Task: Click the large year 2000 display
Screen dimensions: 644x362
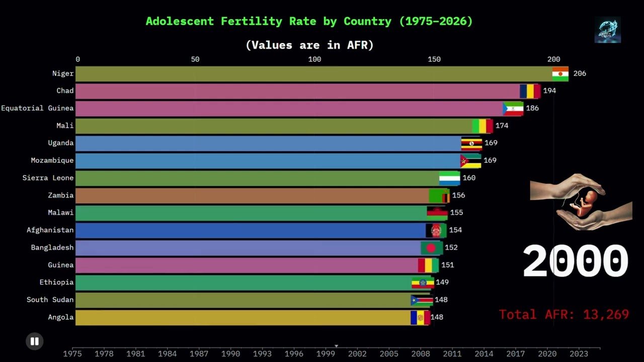Action: [x=576, y=261]
